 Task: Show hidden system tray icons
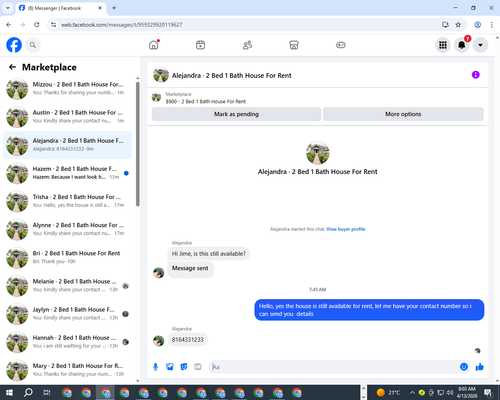click(x=412, y=393)
